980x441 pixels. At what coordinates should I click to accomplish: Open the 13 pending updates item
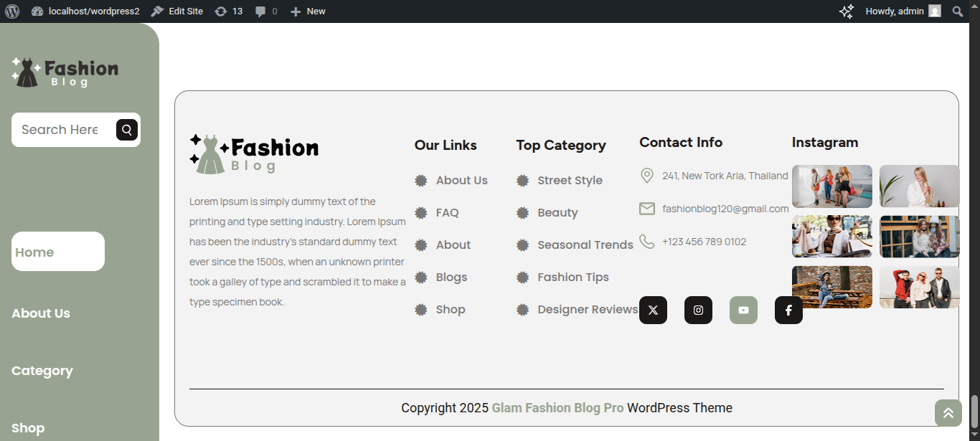(229, 11)
